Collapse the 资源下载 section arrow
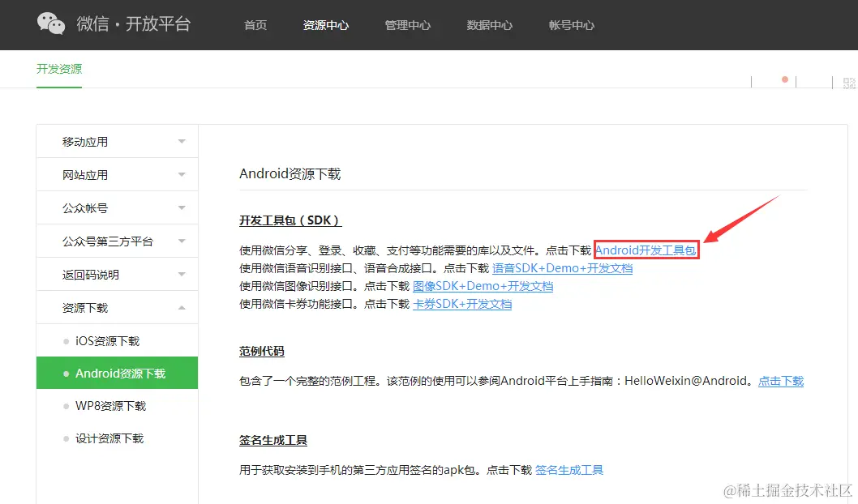The height and width of the screenshot is (504, 858). click(x=182, y=308)
